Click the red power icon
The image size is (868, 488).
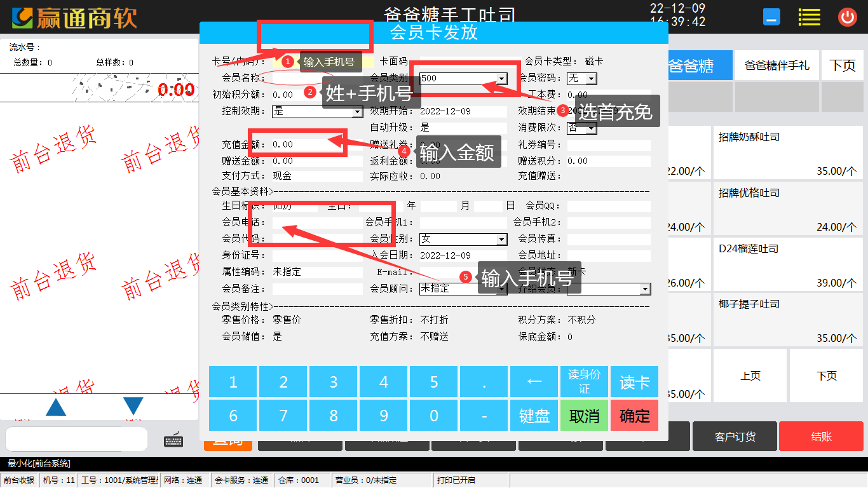tap(848, 17)
